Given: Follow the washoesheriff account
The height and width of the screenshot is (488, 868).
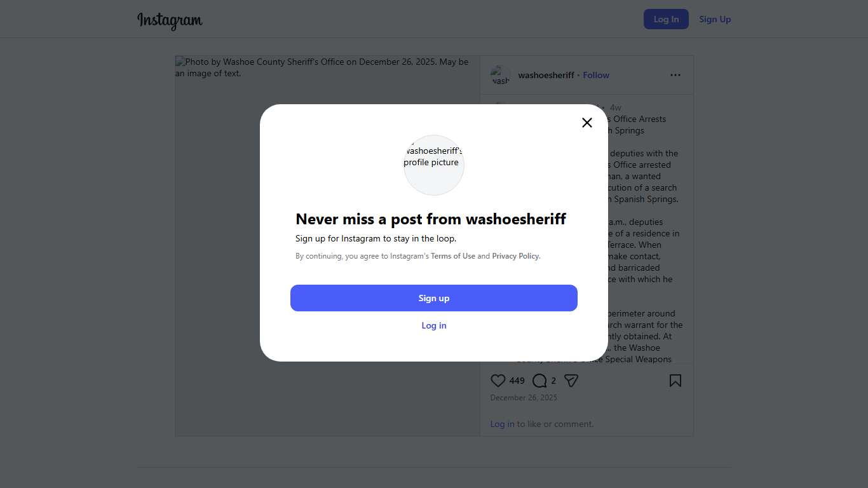Looking at the screenshot, I should [596, 75].
